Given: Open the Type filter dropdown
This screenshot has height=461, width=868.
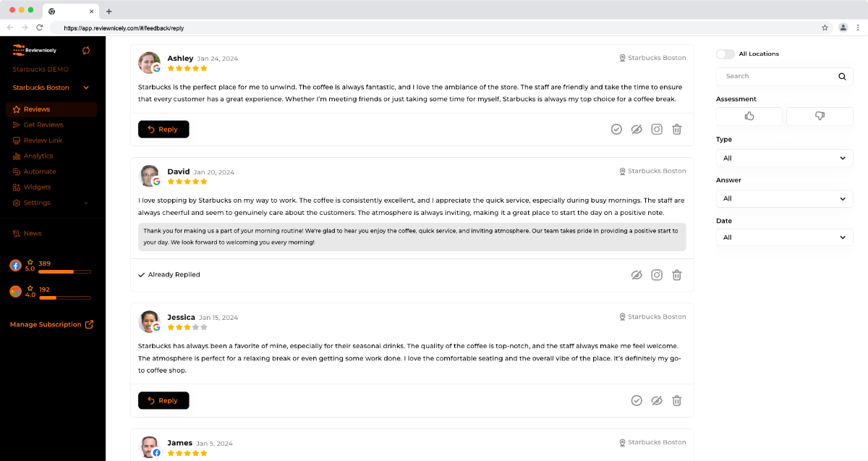Looking at the screenshot, I should [785, 158].
